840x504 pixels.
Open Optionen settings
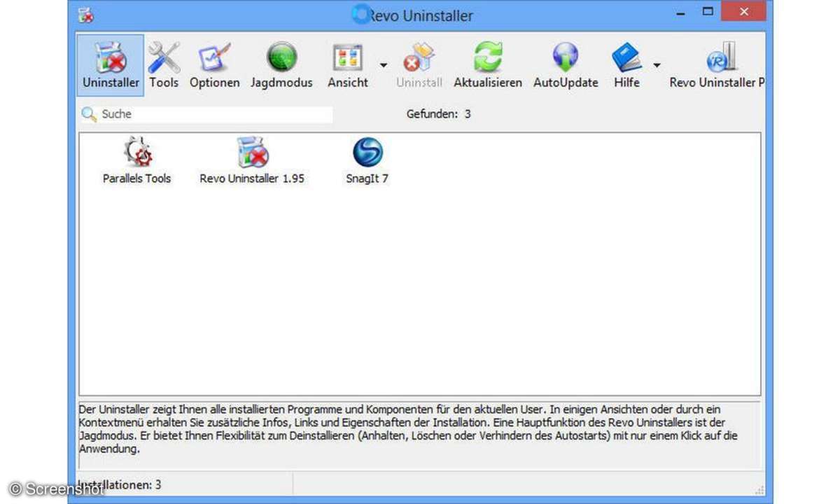tap(215, 65)
